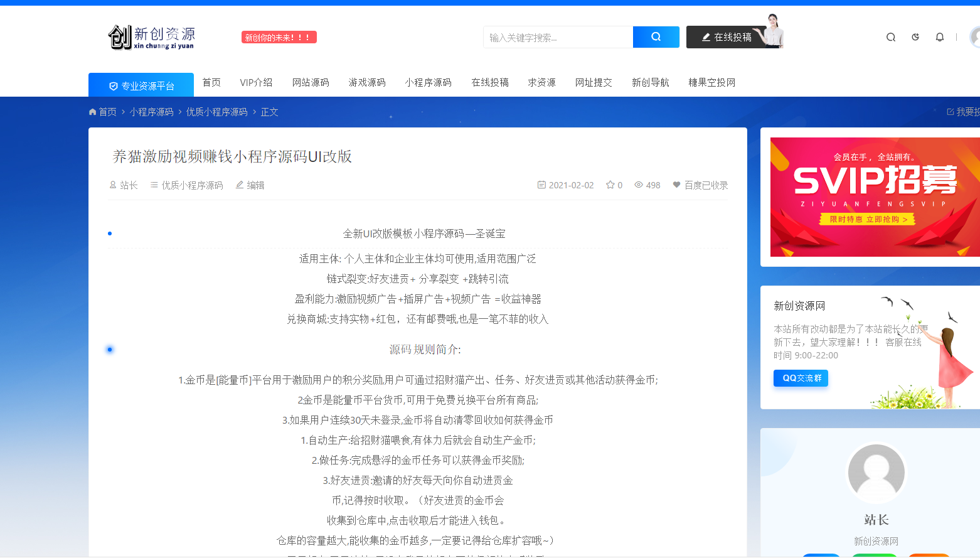The width and height of the screenshot is (980, 558).
Task: Like the post via the heart icon
Action: coord(676,185)
